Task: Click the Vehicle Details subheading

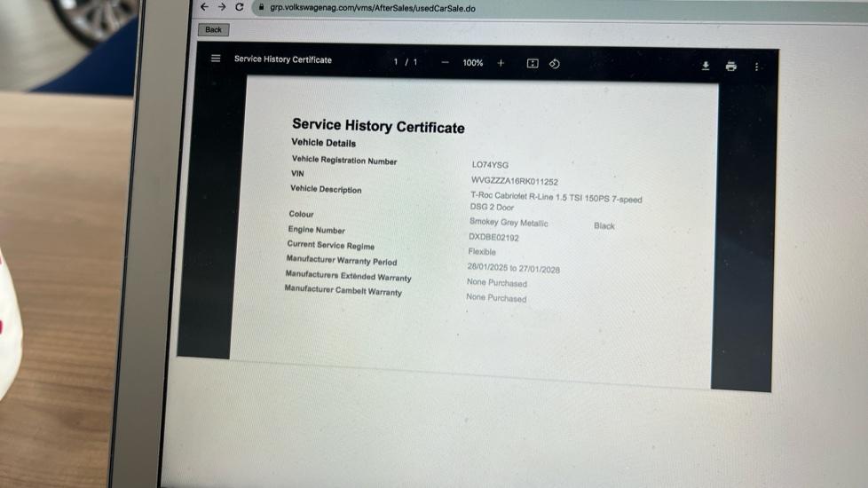Action: pos(323,143)
